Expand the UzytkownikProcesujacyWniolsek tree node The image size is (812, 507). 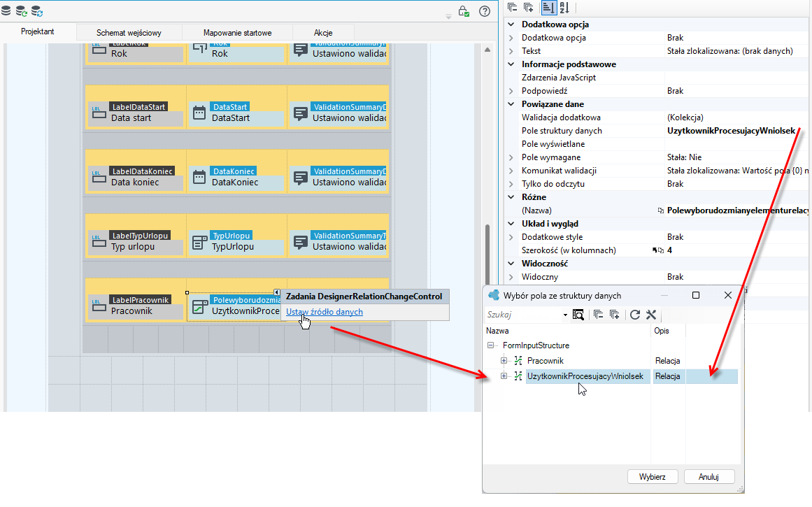point(504,376)
